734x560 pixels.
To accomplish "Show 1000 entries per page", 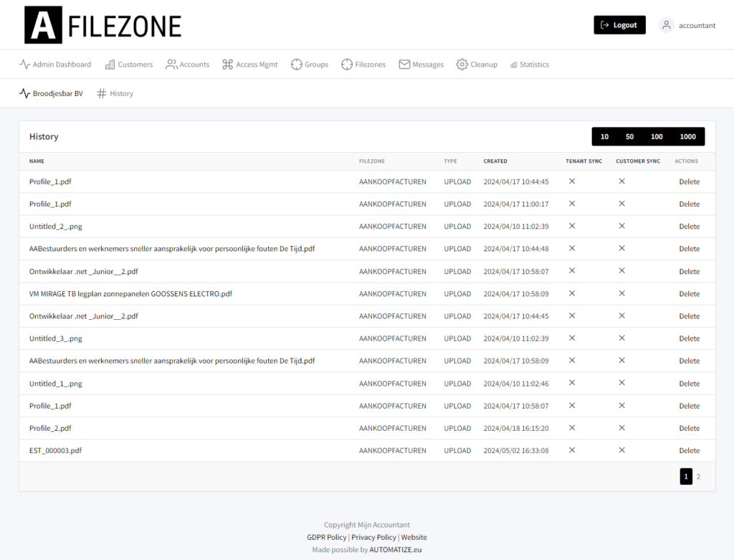I will click(687, 137).
